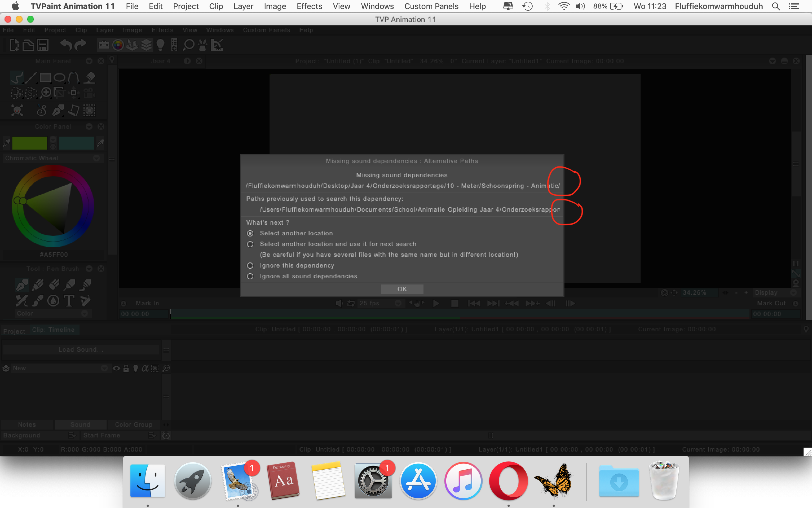Confirm the dialog with OK button
Image resolution: width=812 pixels, height=508 pixels.
coord(402,289)
